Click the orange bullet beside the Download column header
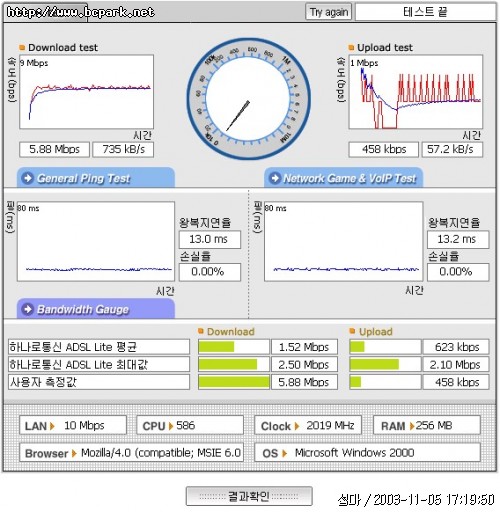This screenshot has height=512, width=500. 201,331
